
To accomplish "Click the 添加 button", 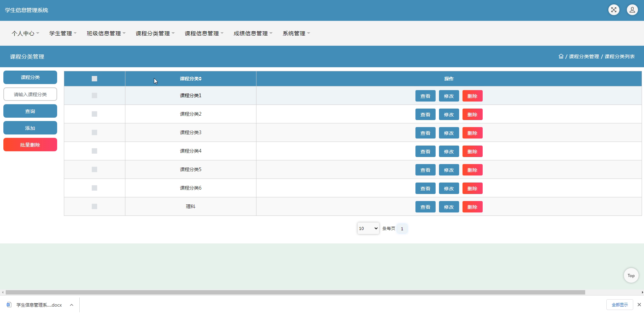I will click(x=30, y=128).
